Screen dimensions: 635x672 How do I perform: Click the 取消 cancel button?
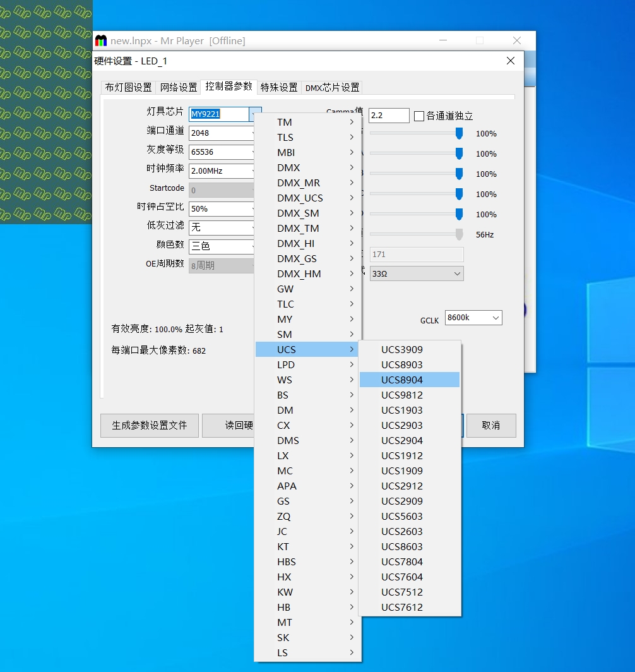(x=490, y=425)
